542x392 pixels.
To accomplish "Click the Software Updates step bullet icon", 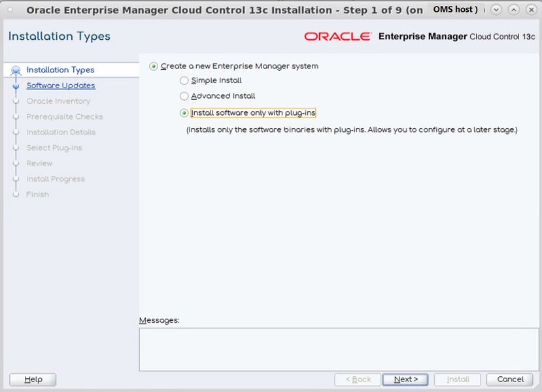I will (x=16, y=86).
